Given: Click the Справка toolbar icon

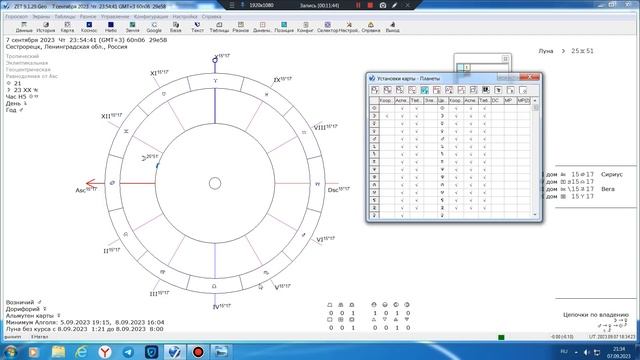Looking at the screenshot, I should point(371,27).
